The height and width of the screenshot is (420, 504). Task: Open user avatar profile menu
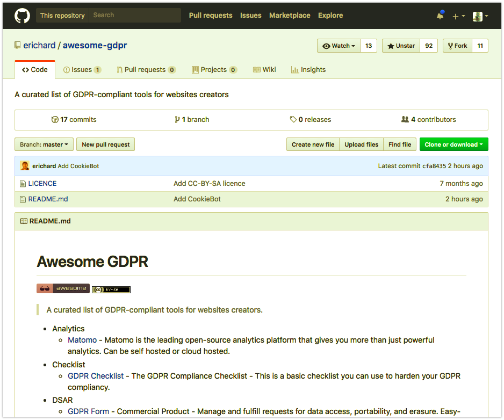coord(480,16)
